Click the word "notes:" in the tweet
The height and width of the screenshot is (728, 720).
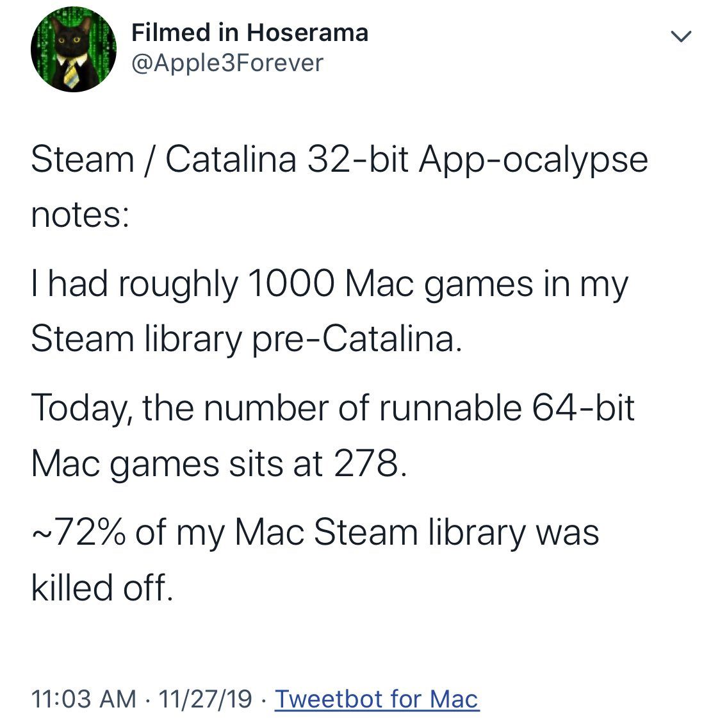pyautogui.click(x=80, y=215)
